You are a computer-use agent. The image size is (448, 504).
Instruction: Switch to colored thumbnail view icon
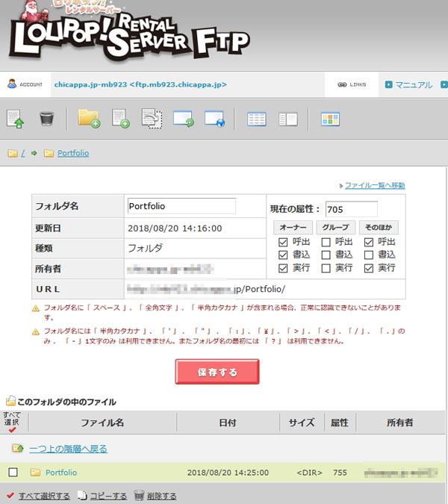[x=330, y=119]
